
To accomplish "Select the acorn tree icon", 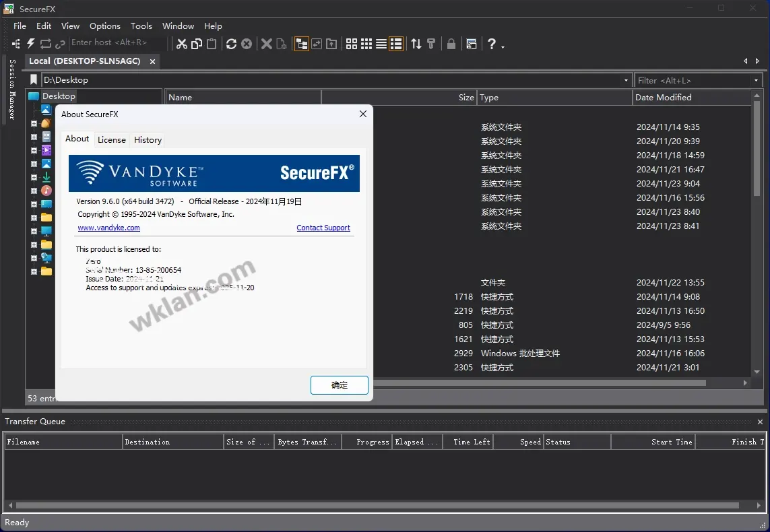I will click(46, 123).
